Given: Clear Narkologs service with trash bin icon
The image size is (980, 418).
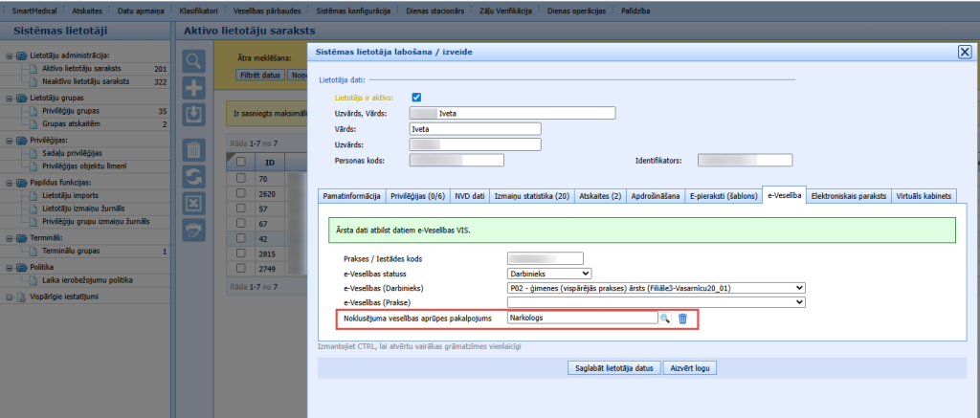Looking at the screenshot, I should pyautogui.click(x=682, y=319).
